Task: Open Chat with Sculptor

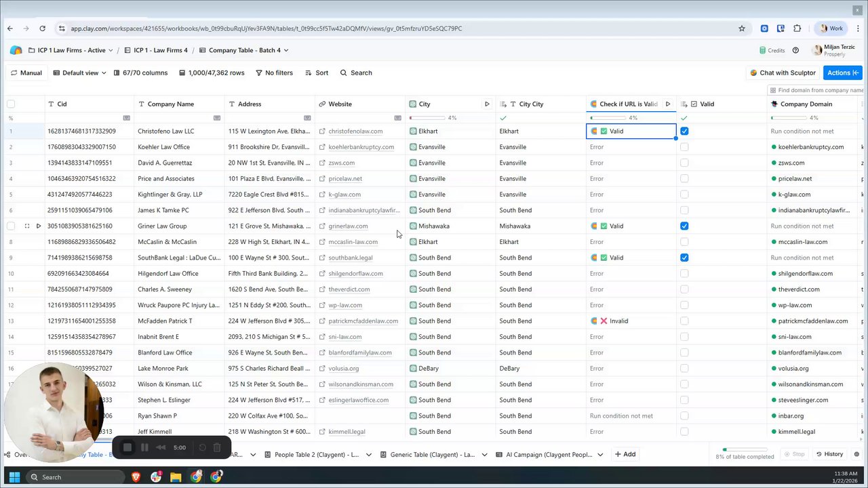Action: 783,73
